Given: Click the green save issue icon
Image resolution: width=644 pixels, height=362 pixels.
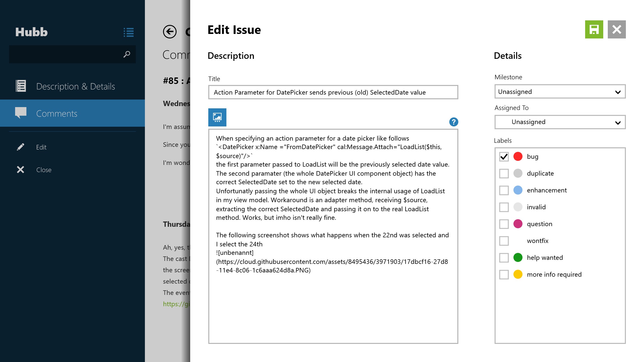Looking at the screenshot, I should (594, 29).
